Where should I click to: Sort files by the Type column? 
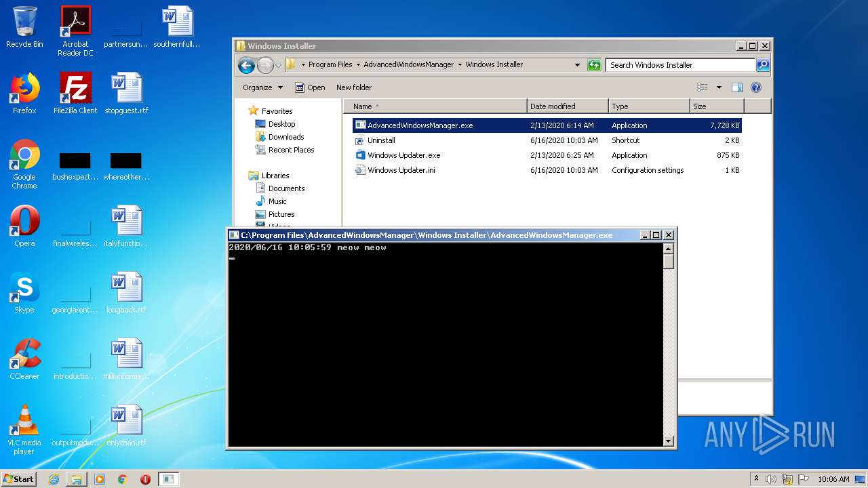click(649, 106)
